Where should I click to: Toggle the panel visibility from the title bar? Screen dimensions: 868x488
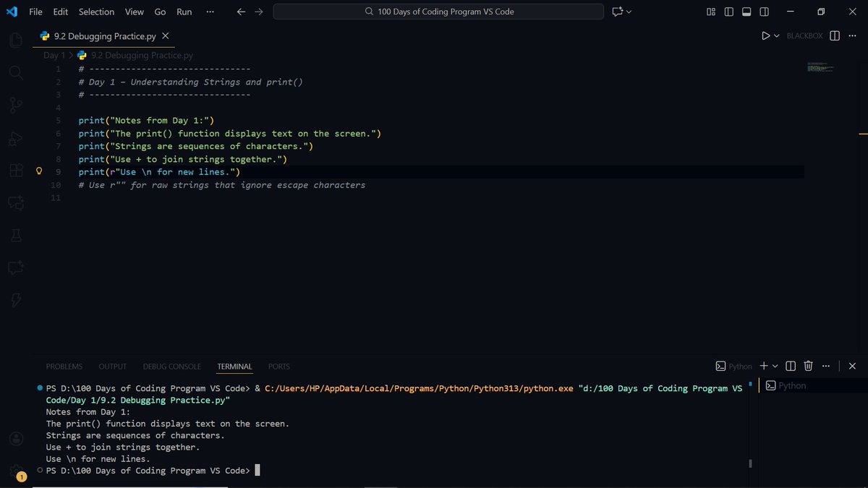point(746,12)
